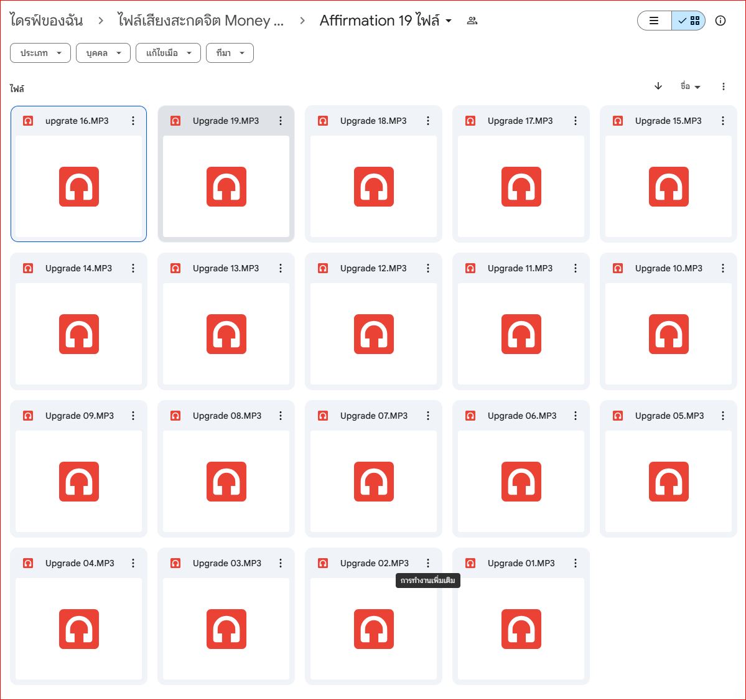Go to ไดรฟ์ของฉัน in the breadcrumb
Viewport: 746px width, 700px height.
click(x=46, y=21)
